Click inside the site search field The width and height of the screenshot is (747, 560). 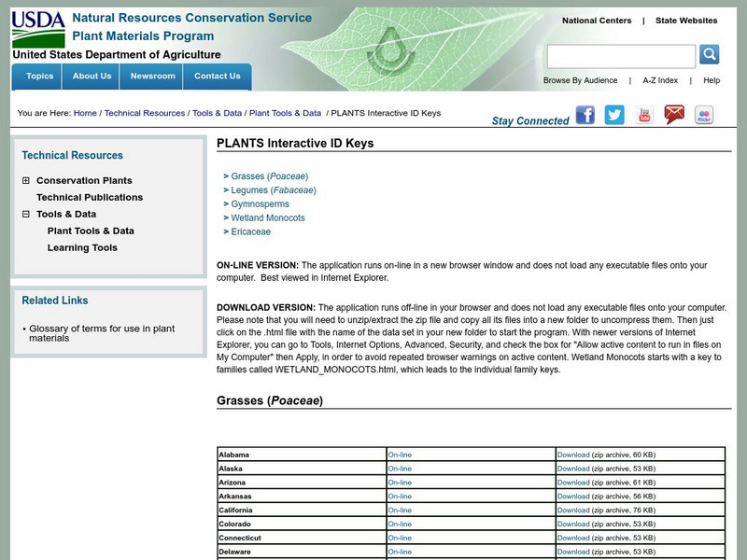(x=621, y=57)
